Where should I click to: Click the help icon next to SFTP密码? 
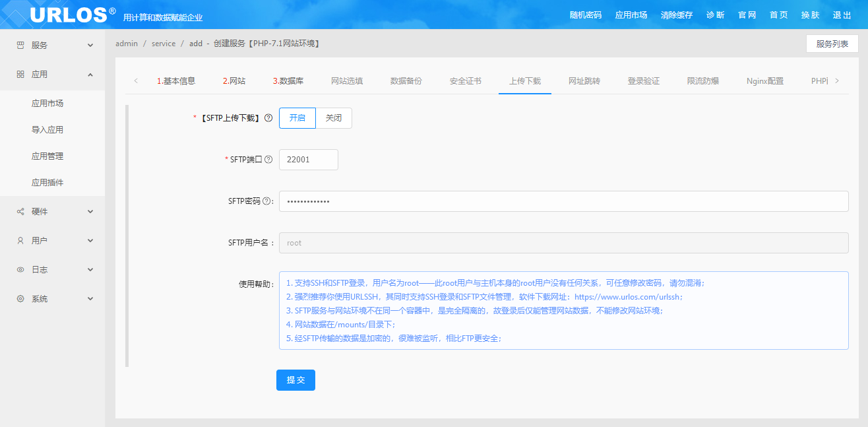(266, 201)
